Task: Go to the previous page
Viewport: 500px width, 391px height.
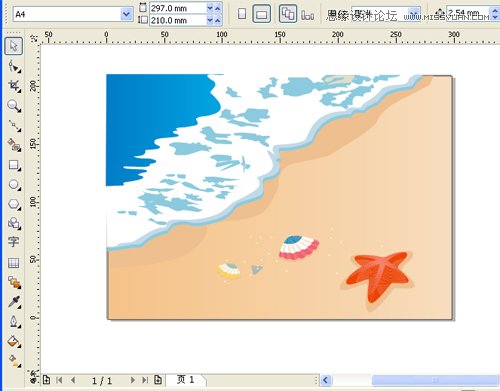Action: point(73,380)
